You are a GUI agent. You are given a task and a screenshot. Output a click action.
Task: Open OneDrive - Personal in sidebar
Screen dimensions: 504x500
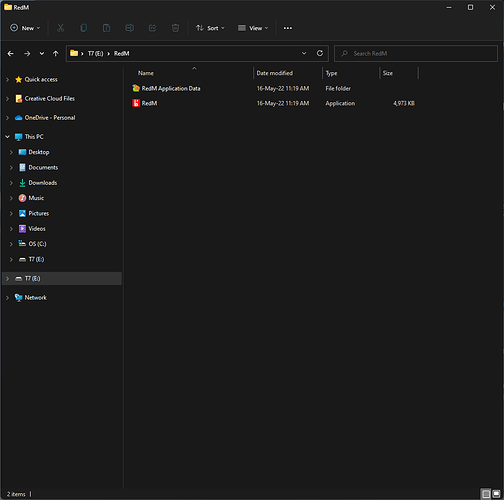(50, 118)
